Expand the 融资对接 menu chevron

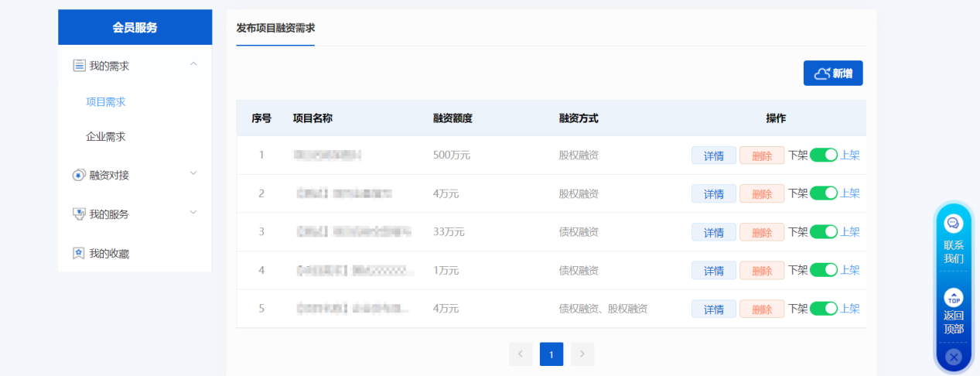193,173
